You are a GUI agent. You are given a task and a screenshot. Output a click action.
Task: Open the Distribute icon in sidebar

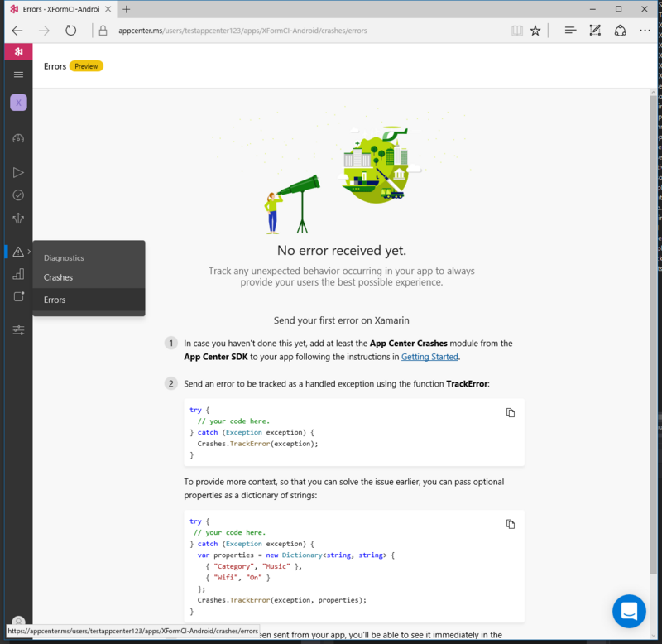[18, 218]
